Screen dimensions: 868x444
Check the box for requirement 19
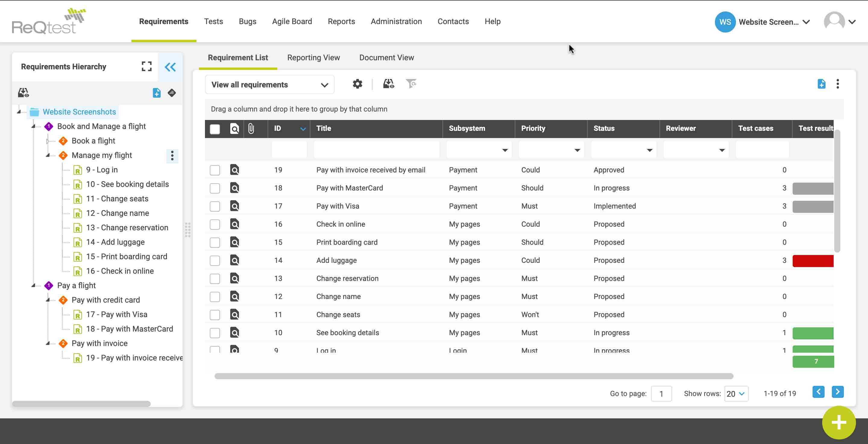click(x=215, y=170)
